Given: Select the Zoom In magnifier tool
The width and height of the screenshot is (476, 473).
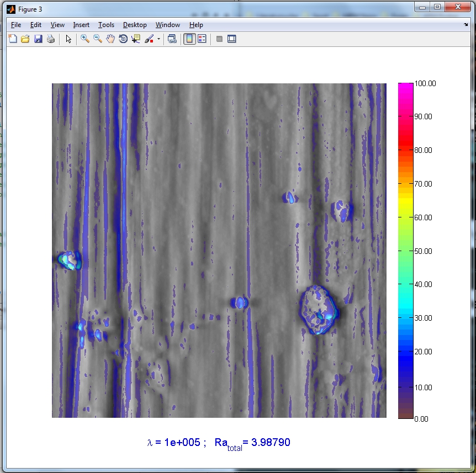Looking at the screenshot, I should click(x=85, y=39).
